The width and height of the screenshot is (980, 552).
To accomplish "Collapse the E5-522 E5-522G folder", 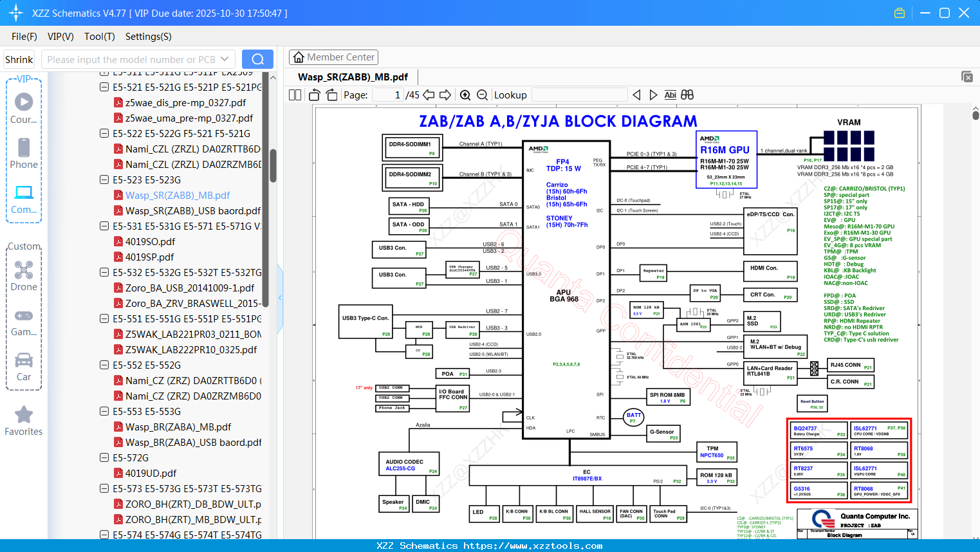I will [x=104, y=133].
